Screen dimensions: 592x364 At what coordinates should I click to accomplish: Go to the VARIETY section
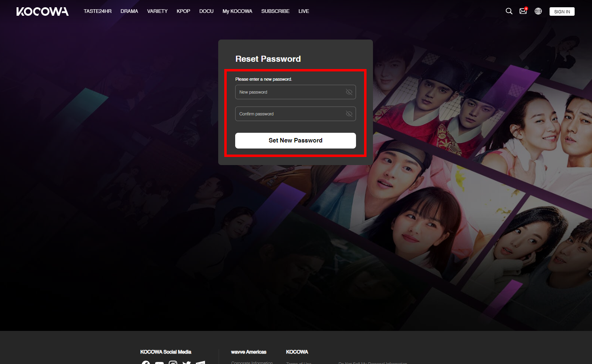pyautogui.click(x=157, y=11)
